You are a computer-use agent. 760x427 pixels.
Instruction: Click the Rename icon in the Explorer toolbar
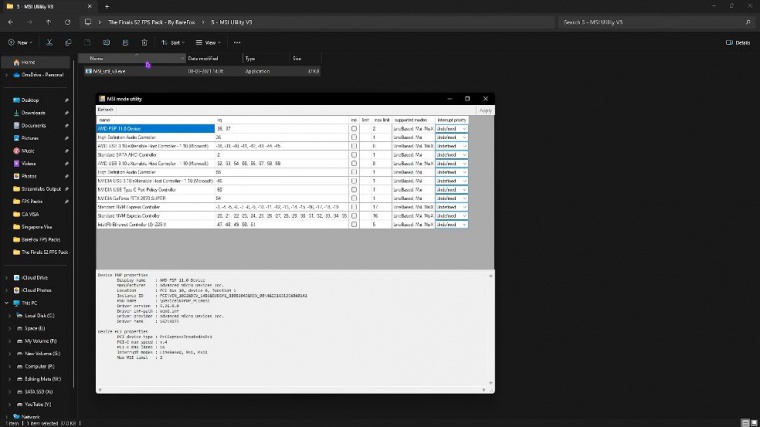click(106, 43)
